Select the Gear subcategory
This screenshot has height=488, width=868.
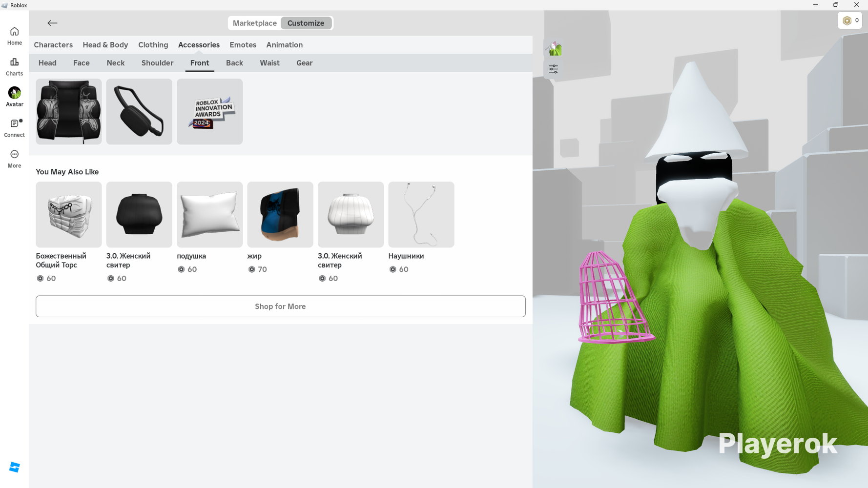pyautogui.click(x=305, y=63)
